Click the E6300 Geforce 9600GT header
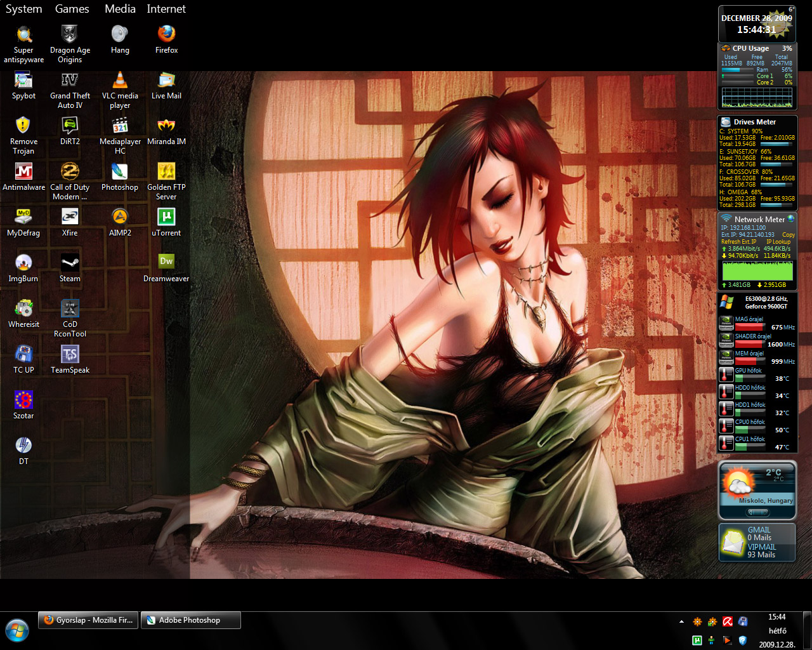The width and height of the screenshot is (812, 650). click(766, 302)
